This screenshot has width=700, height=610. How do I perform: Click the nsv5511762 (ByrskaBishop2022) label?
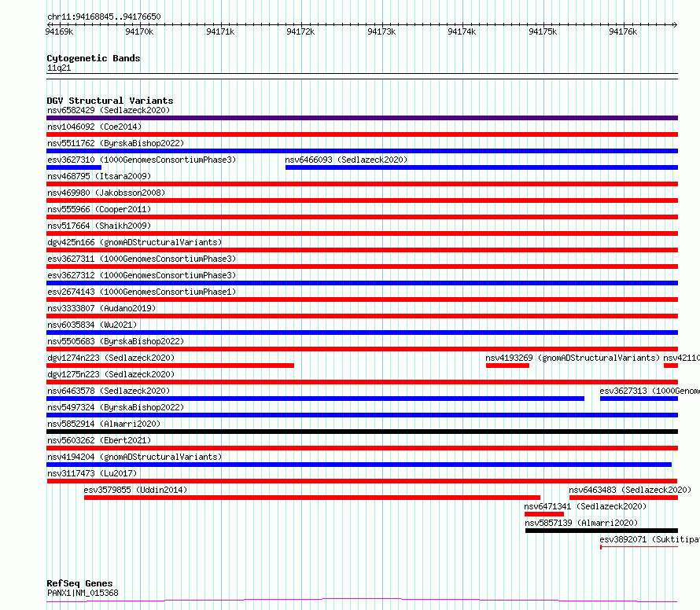pyautogui.click(x=116, y=143)
